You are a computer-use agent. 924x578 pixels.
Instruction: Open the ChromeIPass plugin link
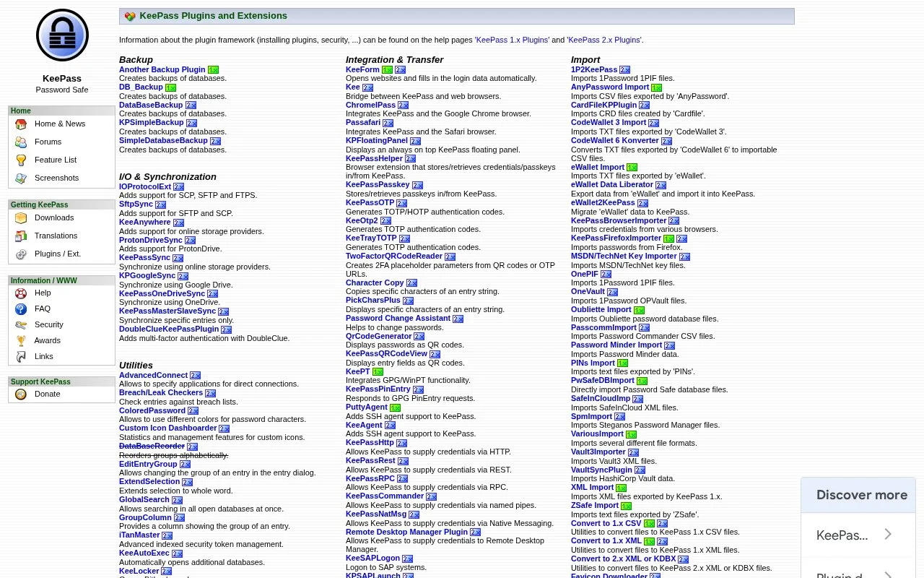pos(370,105)
